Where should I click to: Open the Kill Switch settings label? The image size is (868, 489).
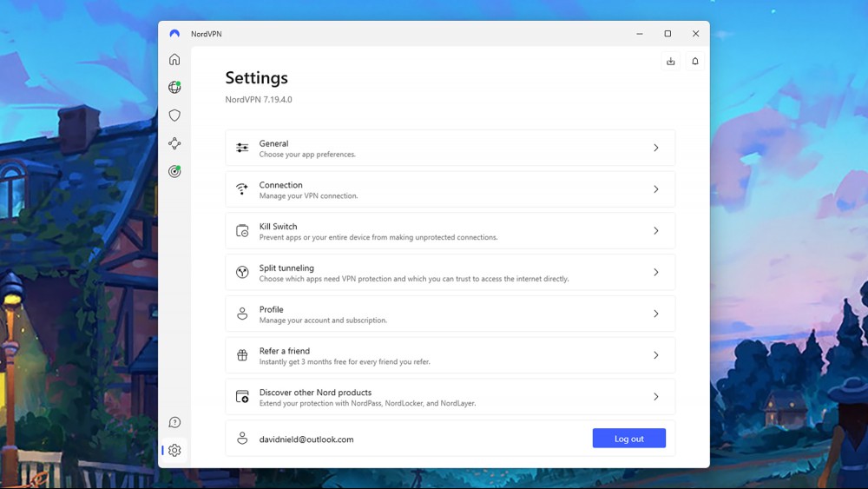[278, 227]
